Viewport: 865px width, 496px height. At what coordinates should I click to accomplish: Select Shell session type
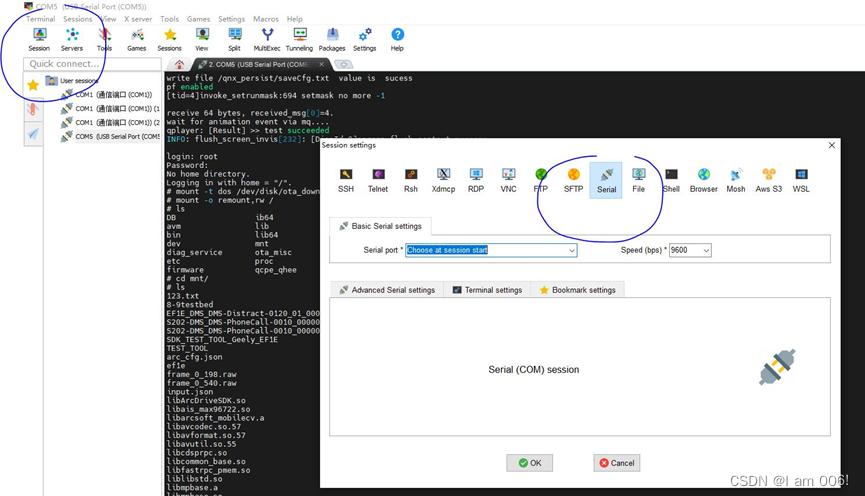(x=671, y=180)
